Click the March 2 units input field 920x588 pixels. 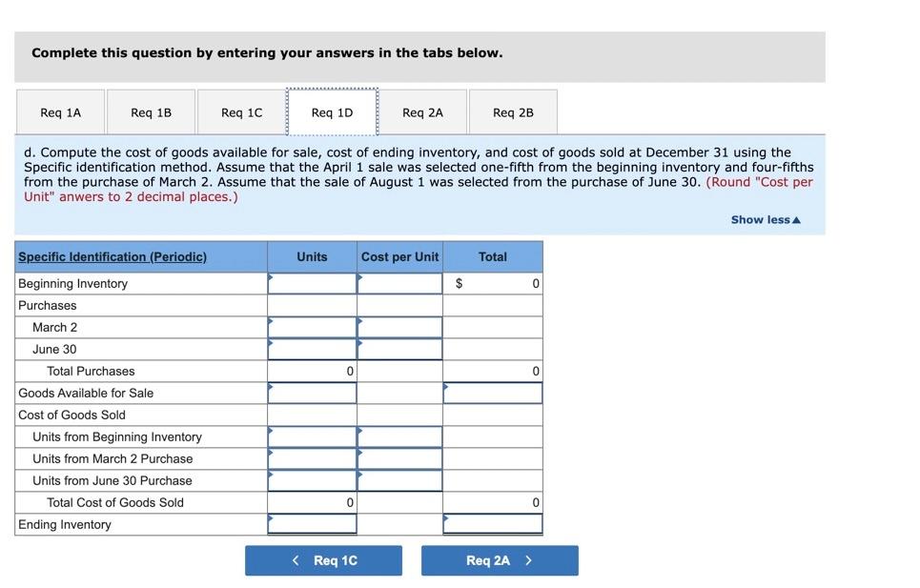[x=310, y=327]
